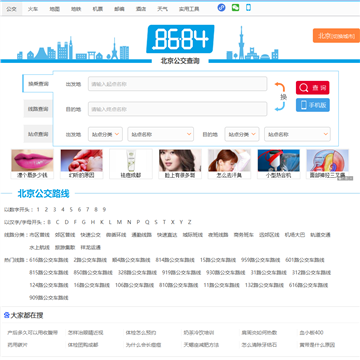Click the 8684 logo
This screenshot has width=360, height=360.
[x=180, y=39]
